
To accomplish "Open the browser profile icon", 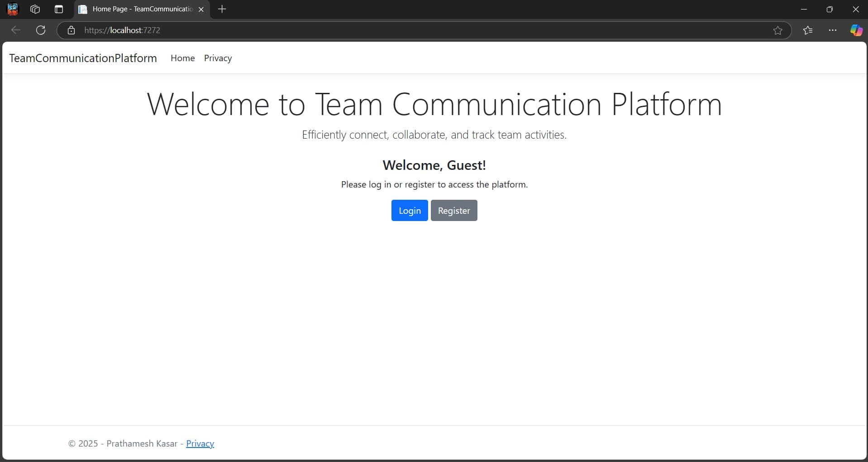I will [x=13, y=9].
